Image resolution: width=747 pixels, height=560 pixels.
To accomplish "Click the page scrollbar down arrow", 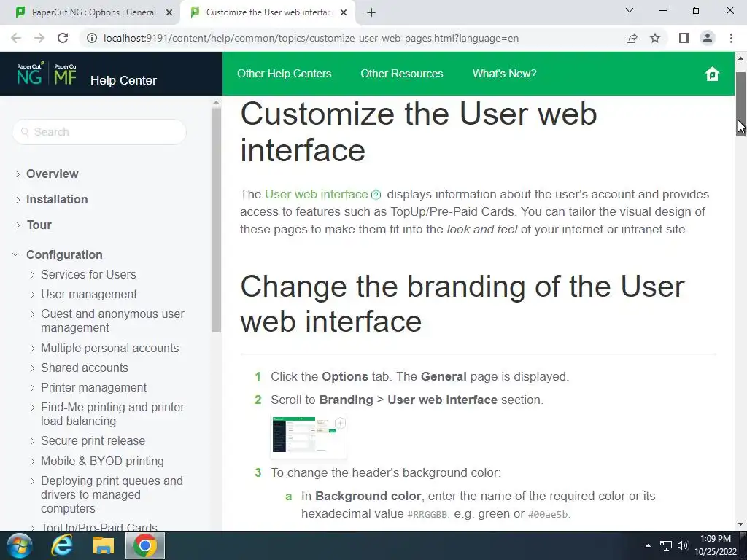I will tap(740, 524).
